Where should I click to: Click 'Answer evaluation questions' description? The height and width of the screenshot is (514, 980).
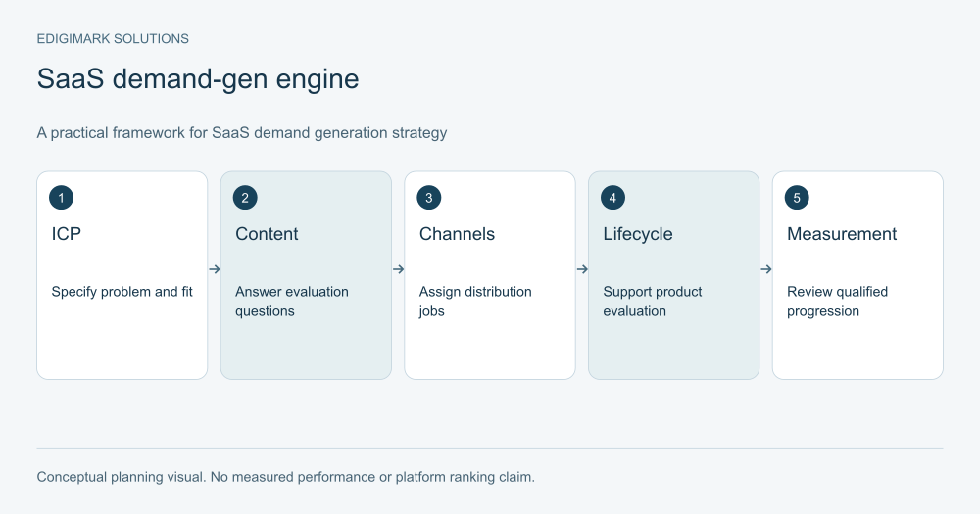coord(292,301)
